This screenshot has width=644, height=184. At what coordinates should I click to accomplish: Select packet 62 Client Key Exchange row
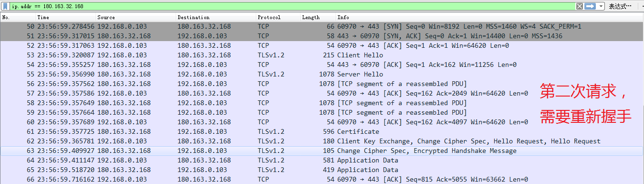tap(322, 141)
